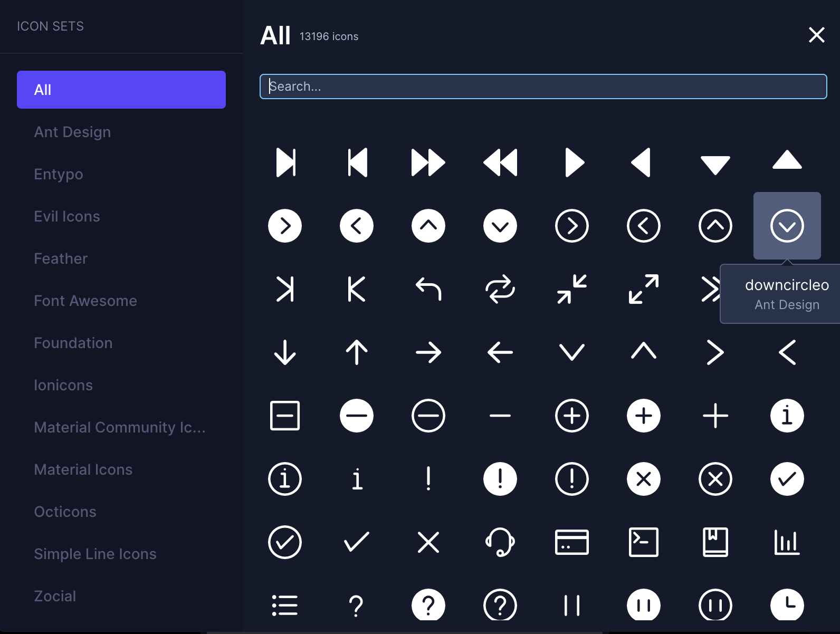Choose the rollback curved arrow icon
Screen dimensions: 840x634
pos(428,289)
